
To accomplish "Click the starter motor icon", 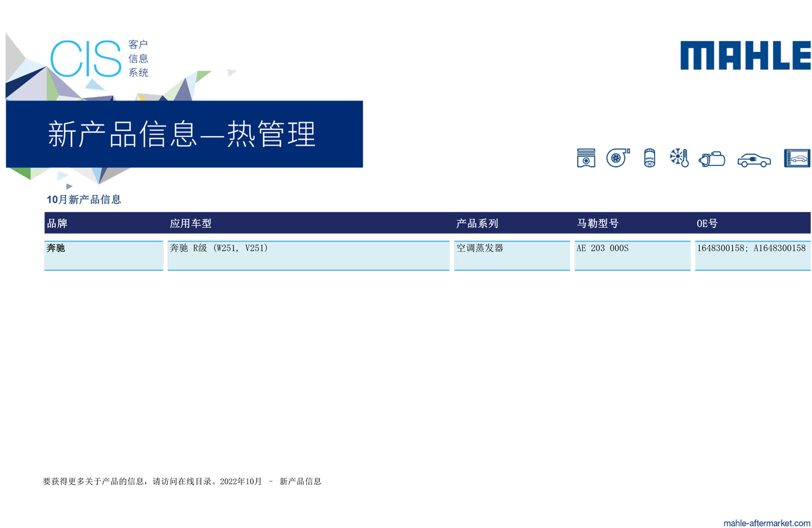I will pyautogui.click(x=712, y=159).
